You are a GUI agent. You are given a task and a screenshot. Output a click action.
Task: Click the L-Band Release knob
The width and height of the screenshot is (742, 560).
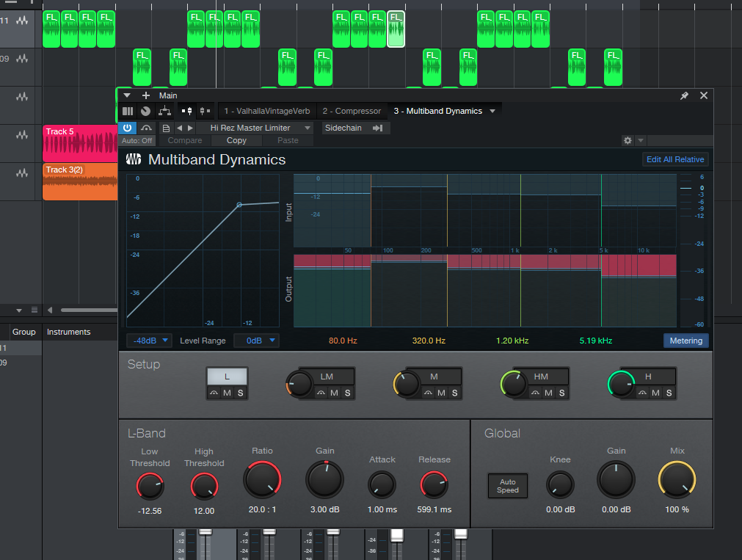click(434, 484)
